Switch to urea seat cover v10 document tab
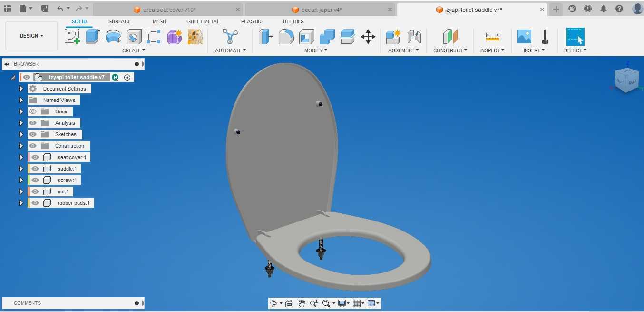 (x=168, y=10)
